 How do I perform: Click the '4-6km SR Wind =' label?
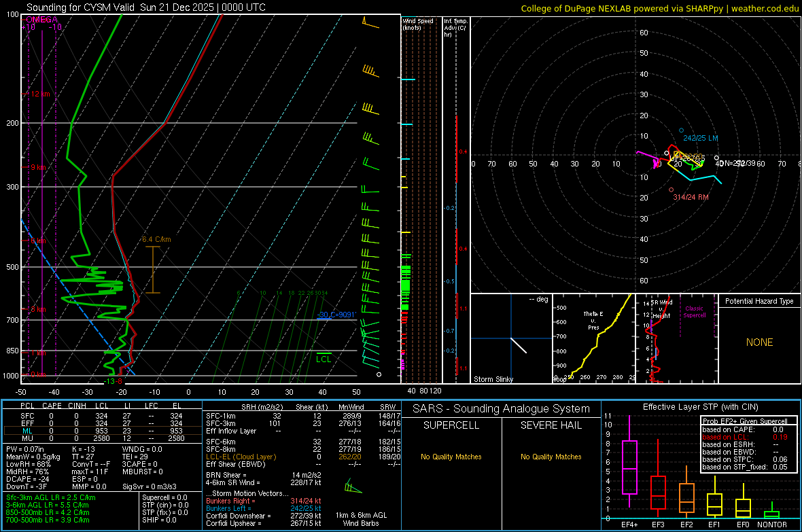(x=232, y=482)
